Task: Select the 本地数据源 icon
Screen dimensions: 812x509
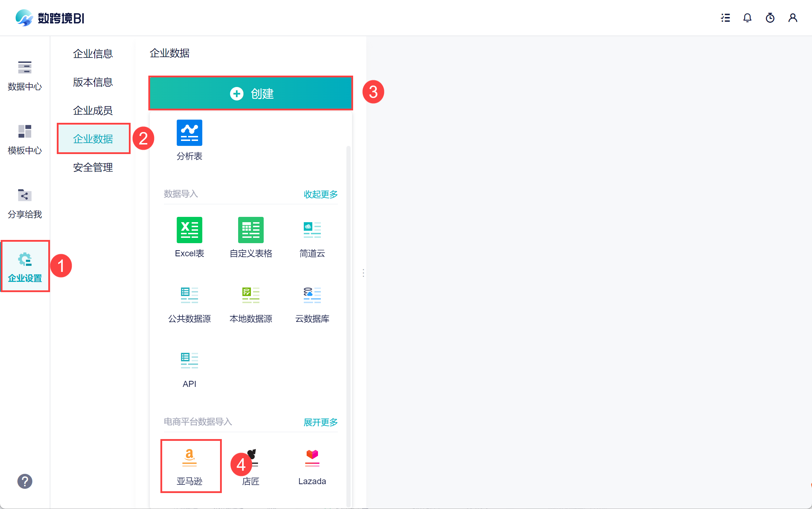Action: pos(251,295)
